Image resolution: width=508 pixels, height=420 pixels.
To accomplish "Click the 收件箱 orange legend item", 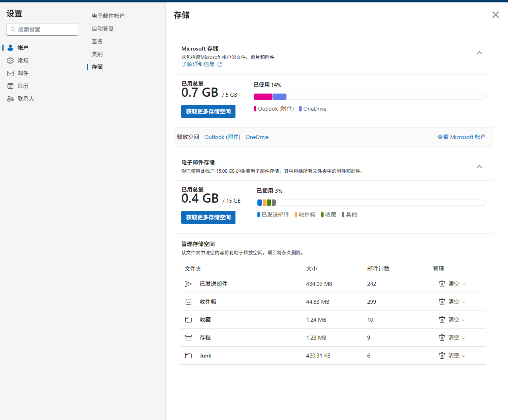I will click(x=305, y=215).
